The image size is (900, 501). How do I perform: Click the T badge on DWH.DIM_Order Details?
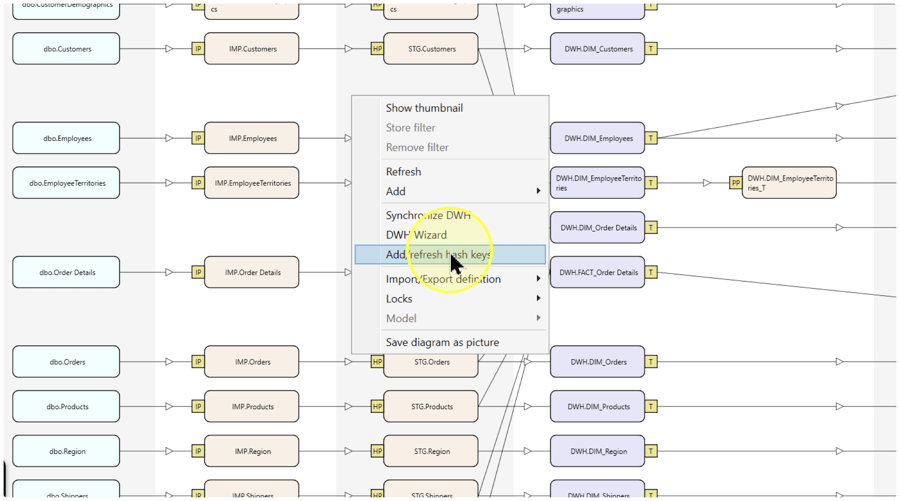tap(651, 227)
